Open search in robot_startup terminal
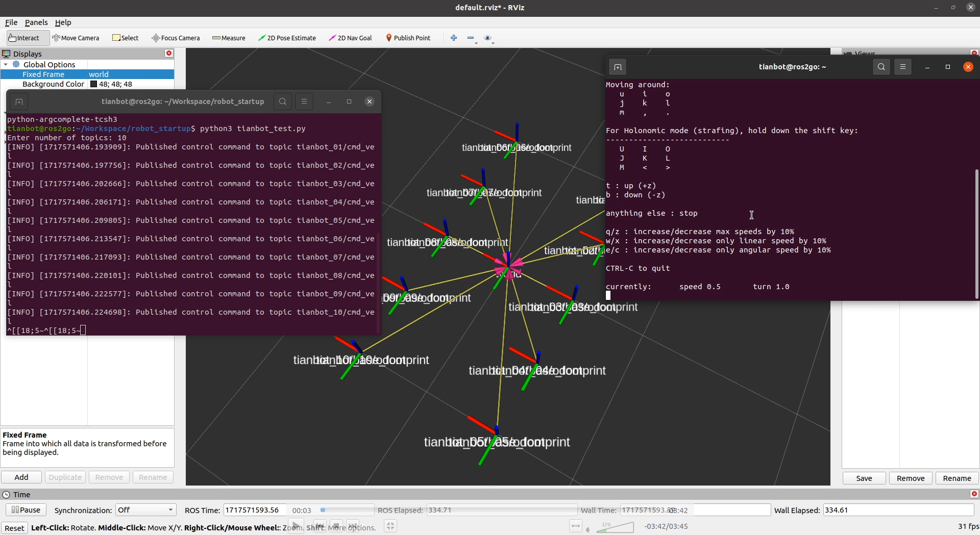This screenshot has height=535, width=980. (x=283, y=101)
